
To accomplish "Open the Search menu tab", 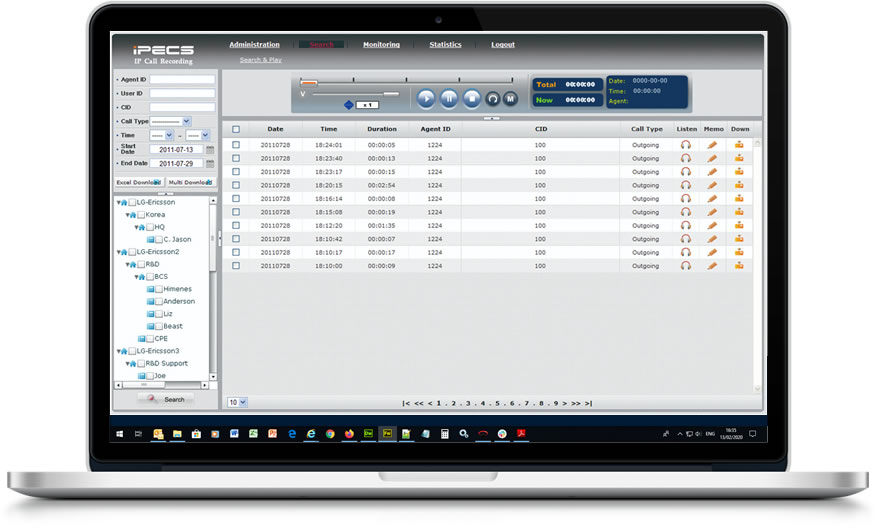I will 321,44.
